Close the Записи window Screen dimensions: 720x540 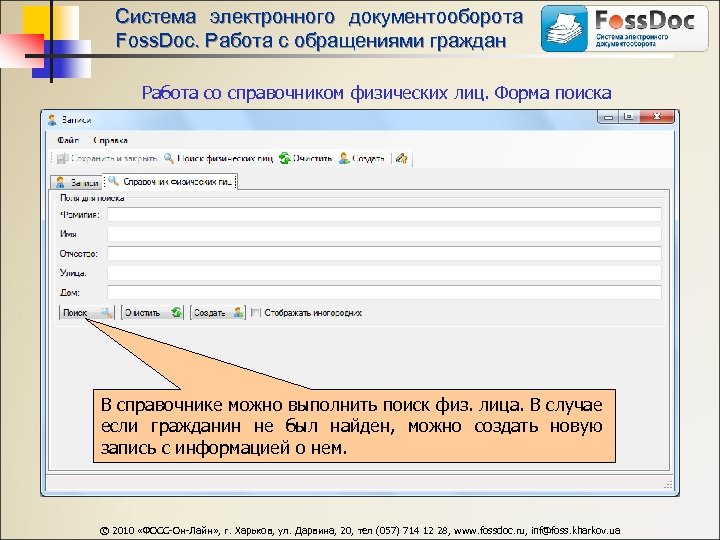[657, 117]
